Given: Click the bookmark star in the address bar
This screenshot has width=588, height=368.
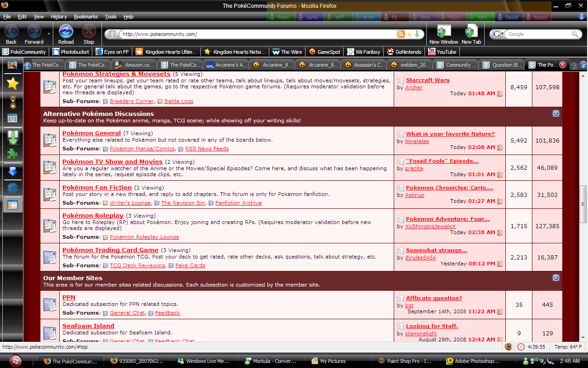Looking at the screenshot, I should [x=409, y=34].
